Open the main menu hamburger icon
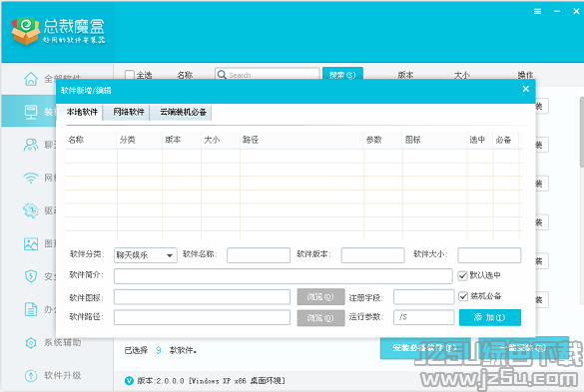584x392 pixels. click(537, 12)
